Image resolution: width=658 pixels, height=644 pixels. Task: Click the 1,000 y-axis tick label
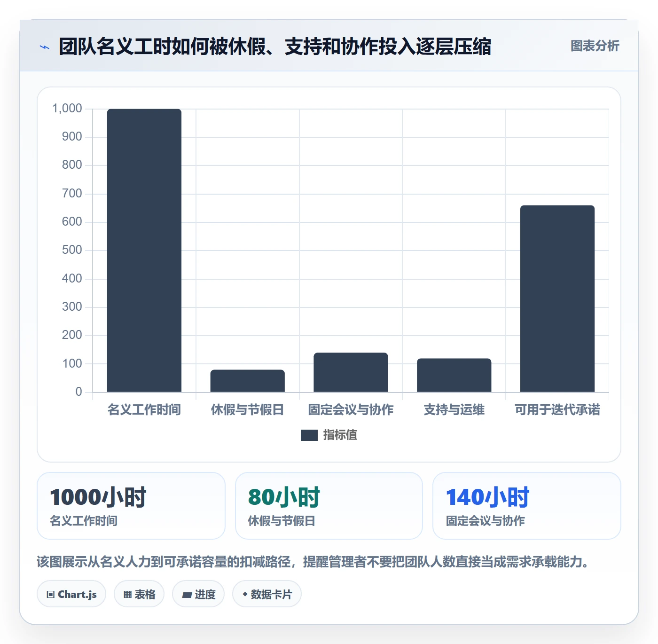point(67,109)
